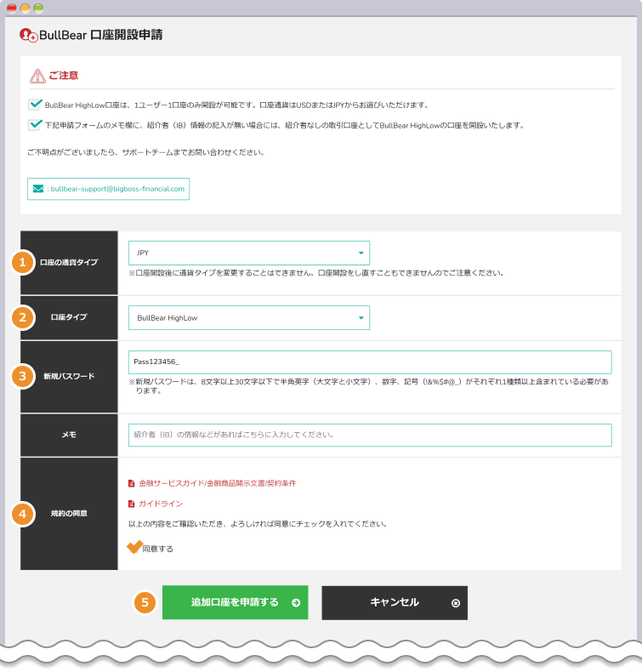Check the 同意する agreement checkbox
Viewport: 642px width, 672px height.
134,547
